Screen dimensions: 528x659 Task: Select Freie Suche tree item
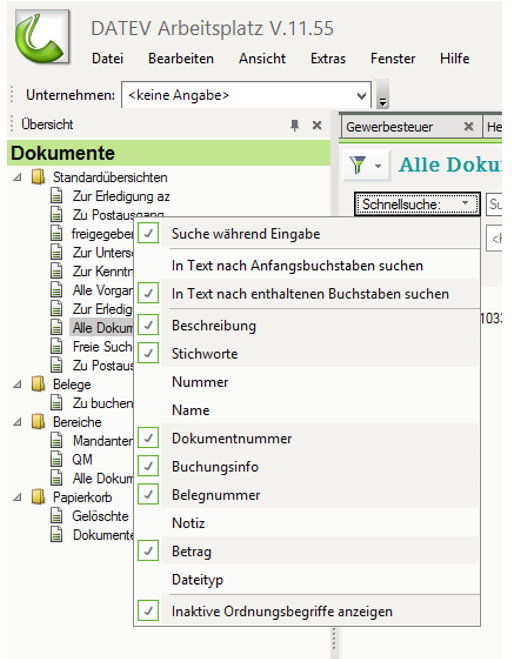coord(103,346)
